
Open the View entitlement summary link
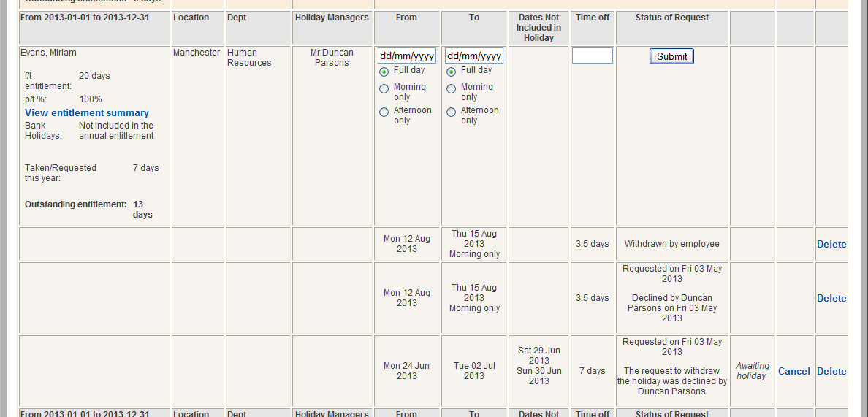coord(87,112)
